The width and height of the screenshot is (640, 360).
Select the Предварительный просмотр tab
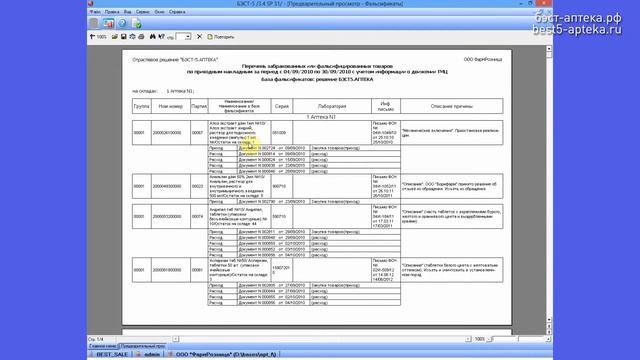pos(142,346)
